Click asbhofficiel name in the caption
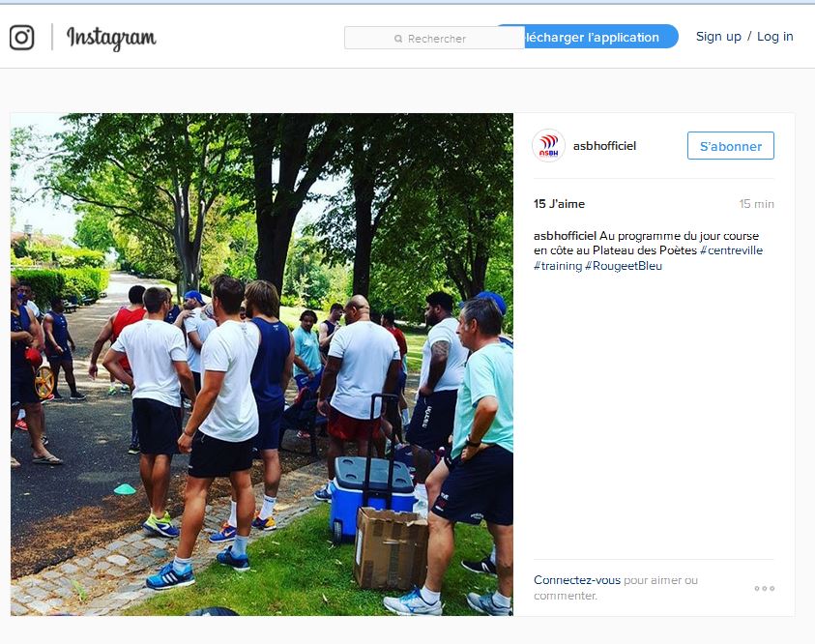Viewport: 815px width, 644px height. click(565, 236)
